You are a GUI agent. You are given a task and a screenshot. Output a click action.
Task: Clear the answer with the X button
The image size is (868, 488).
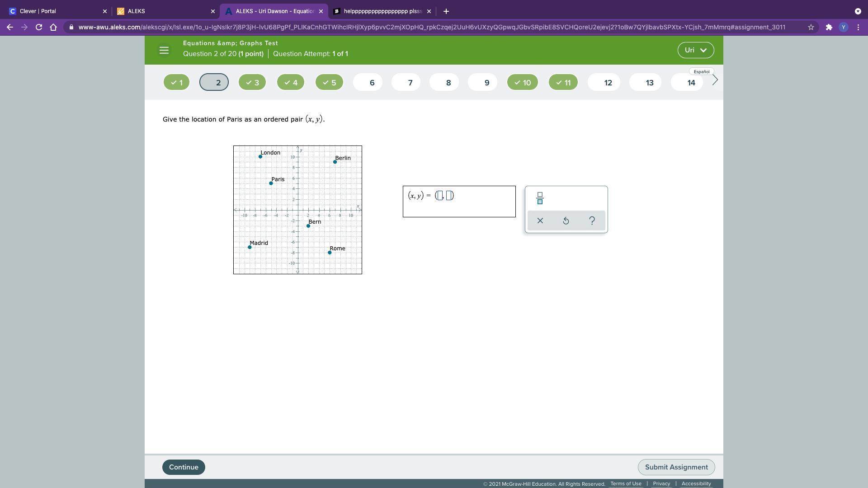[540, 221]
